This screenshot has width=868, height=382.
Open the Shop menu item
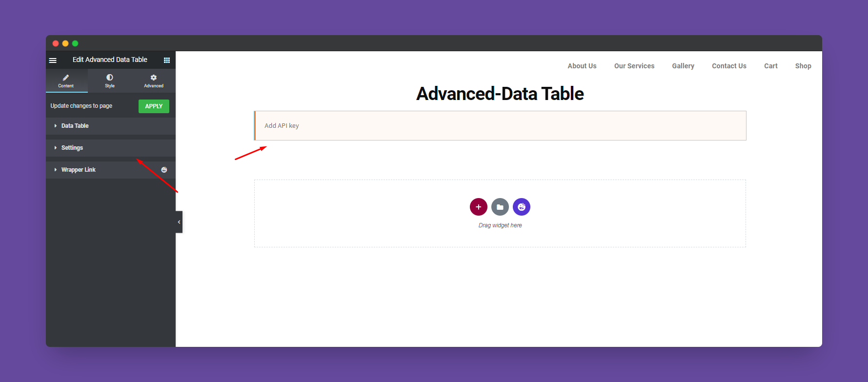point(803,66)
